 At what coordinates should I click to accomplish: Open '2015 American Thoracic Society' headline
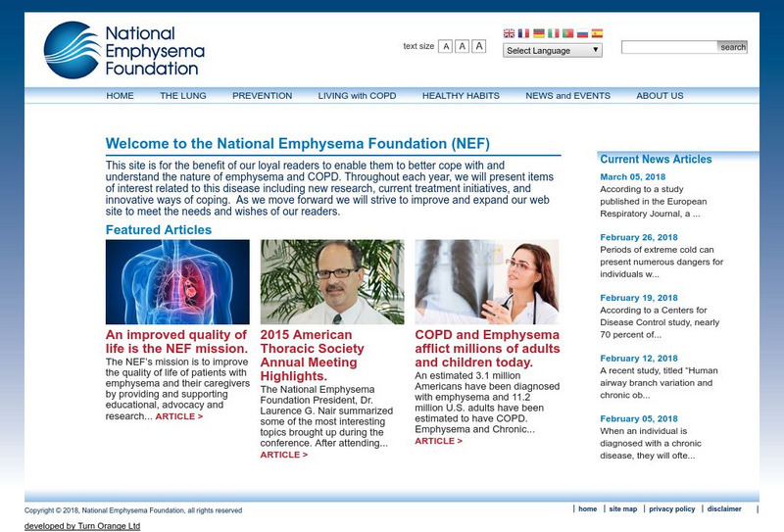[x=312, y=355]
